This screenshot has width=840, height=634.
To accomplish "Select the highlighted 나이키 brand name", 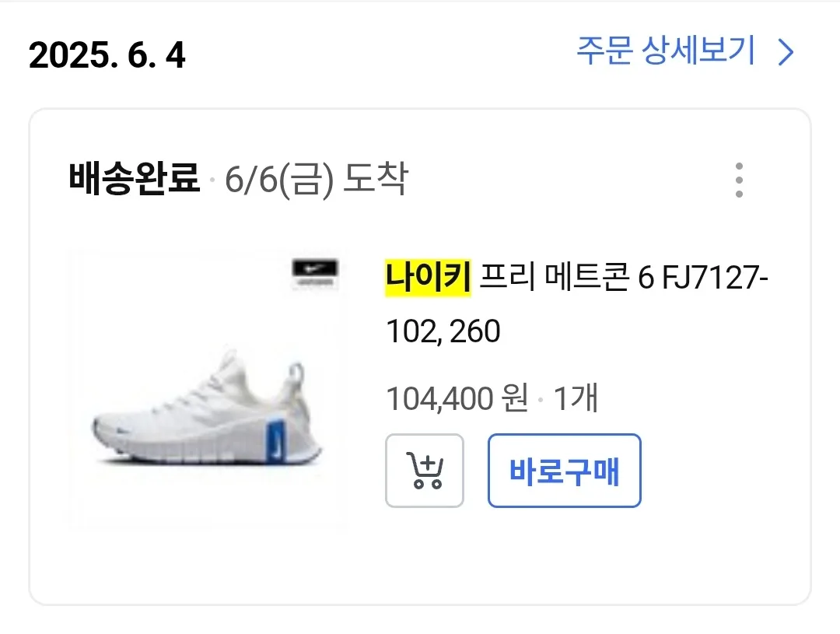I will click(428, 278).
